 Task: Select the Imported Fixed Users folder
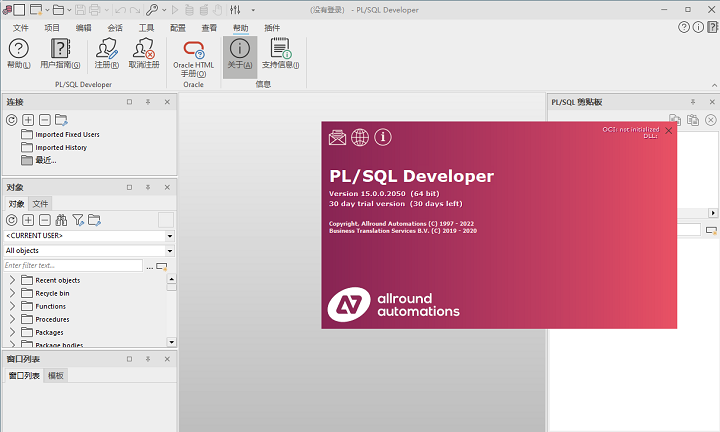click(60, 135)
